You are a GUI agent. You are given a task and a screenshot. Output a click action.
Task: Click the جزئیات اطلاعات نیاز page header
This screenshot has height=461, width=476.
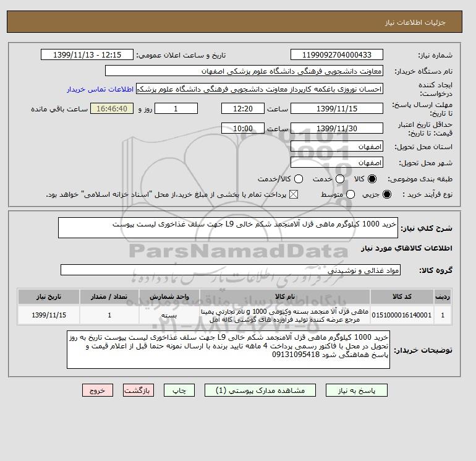415,22
